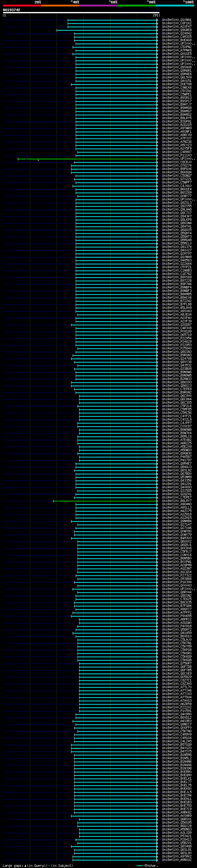This screenshot has width=197, height=868.
Task: Select the UniRef100_C5XPN2 label
Action: coord(176,47)
